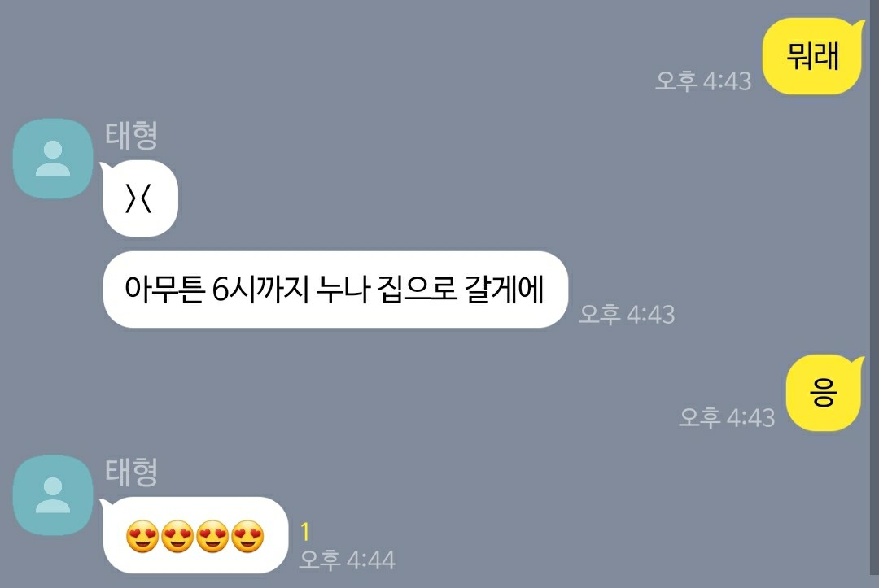Viewport: 879px width, 588px height.
Task: Click the upper 태형 name label
Action: [x=131, y=135]
